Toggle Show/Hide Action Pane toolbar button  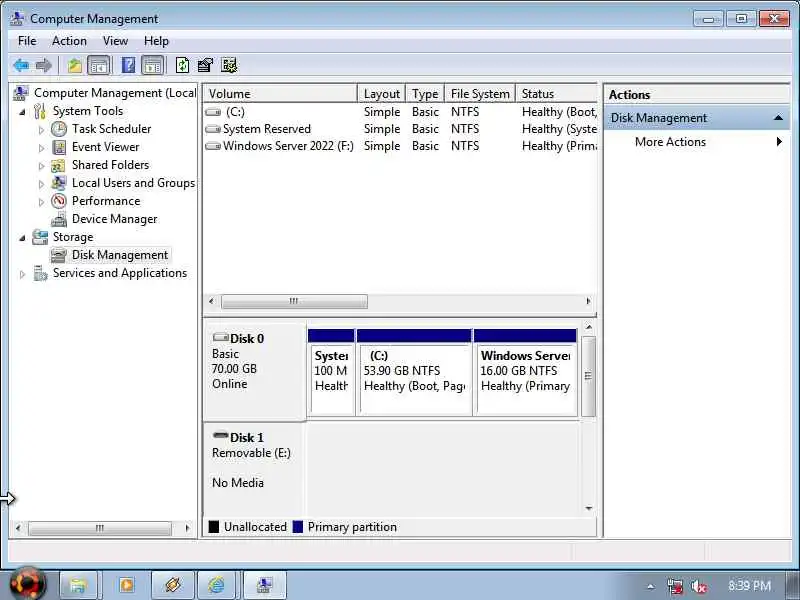click(x=152, y=65)
